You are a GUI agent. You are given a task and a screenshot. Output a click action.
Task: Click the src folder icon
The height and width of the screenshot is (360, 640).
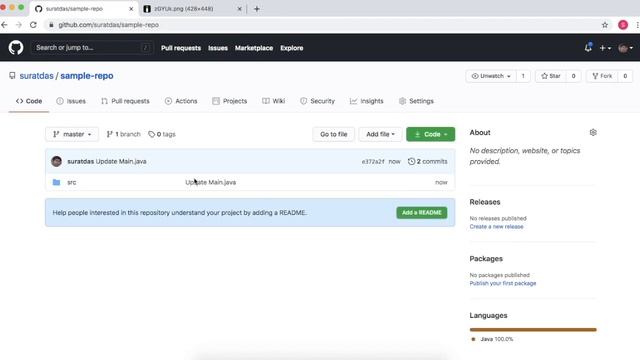[x=56, y=182]
